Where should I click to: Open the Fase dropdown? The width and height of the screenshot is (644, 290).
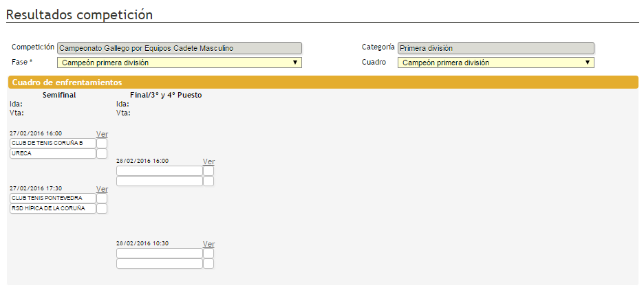(179, 63)
